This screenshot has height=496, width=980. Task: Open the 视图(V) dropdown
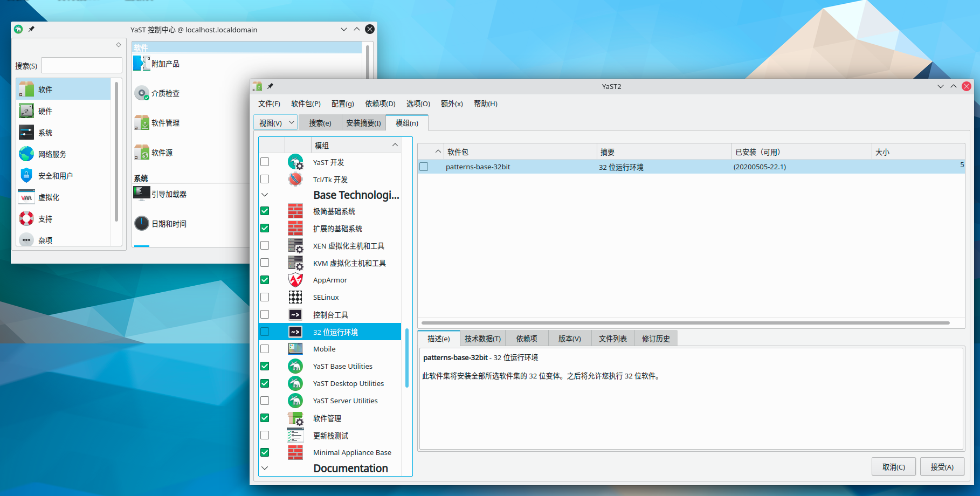click(x=275, y=123)
